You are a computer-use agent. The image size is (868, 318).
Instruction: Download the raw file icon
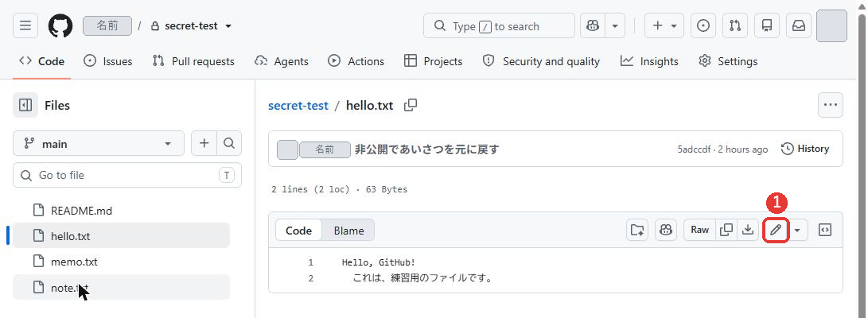point(748,230)
